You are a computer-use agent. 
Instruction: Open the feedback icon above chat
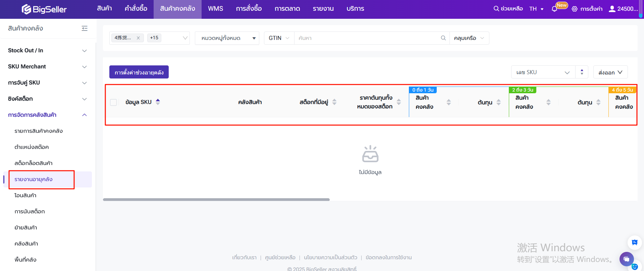tap(635, 242)
